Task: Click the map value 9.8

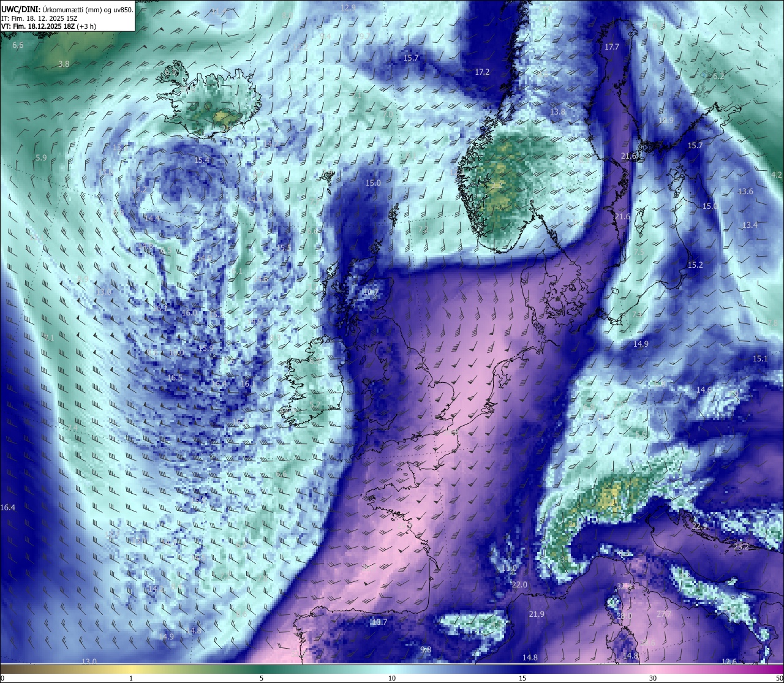Action: [426, 649]
